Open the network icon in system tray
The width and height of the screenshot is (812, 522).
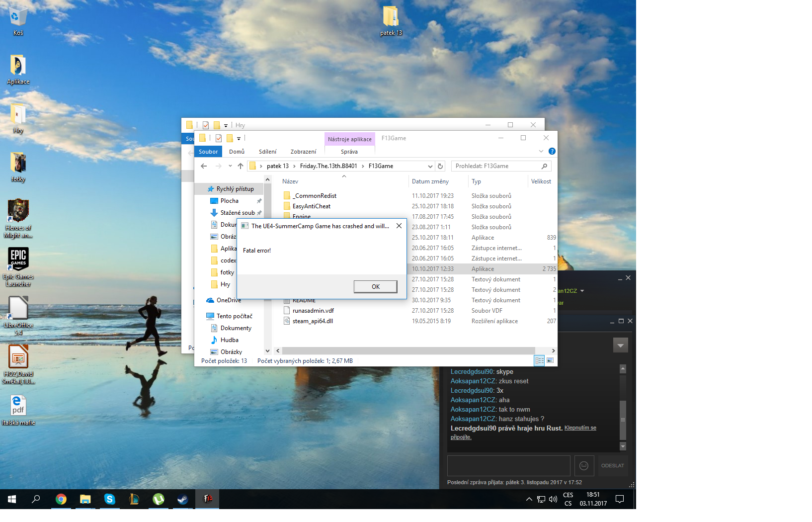pos(541,499)
